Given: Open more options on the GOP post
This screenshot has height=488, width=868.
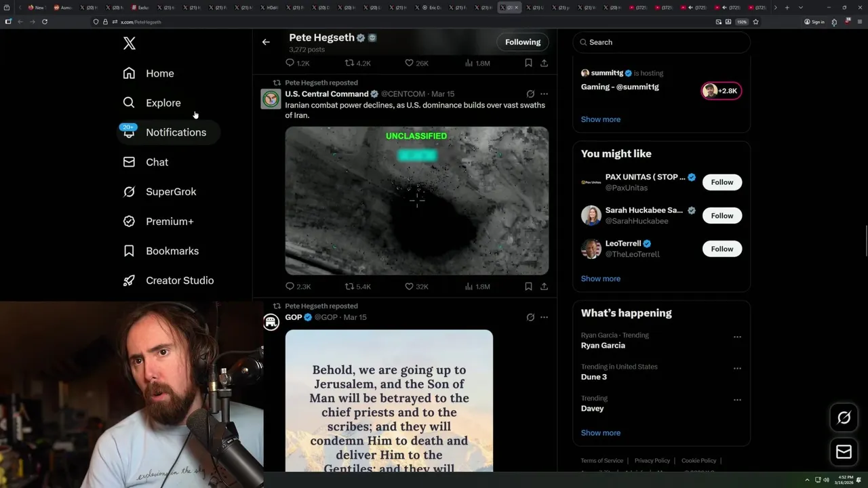Looking at the screenshot, I should (x=544, y=317).
